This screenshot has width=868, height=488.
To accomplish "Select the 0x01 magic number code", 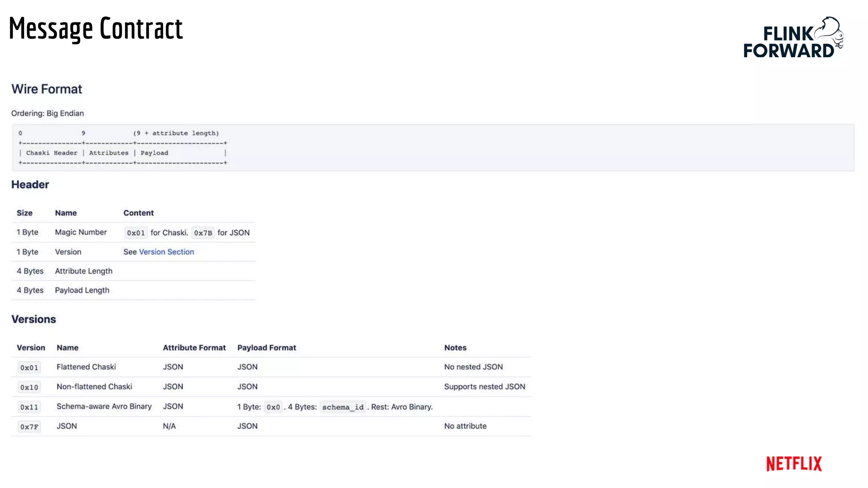I will click(136, 233).
